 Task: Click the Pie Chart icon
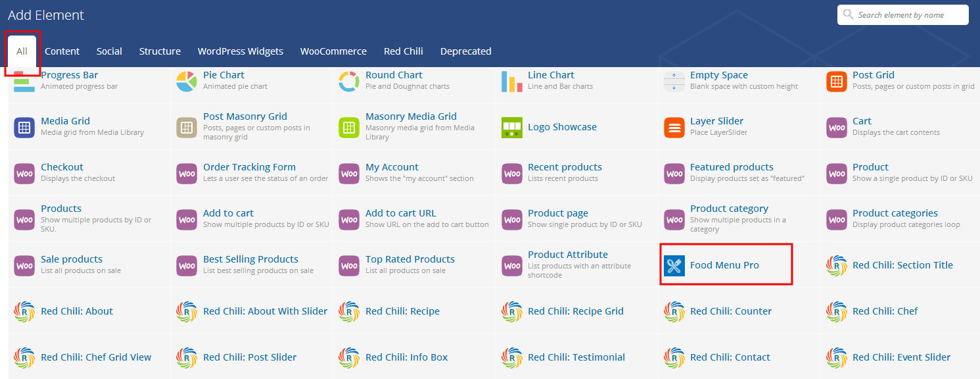tap(187, 82)
